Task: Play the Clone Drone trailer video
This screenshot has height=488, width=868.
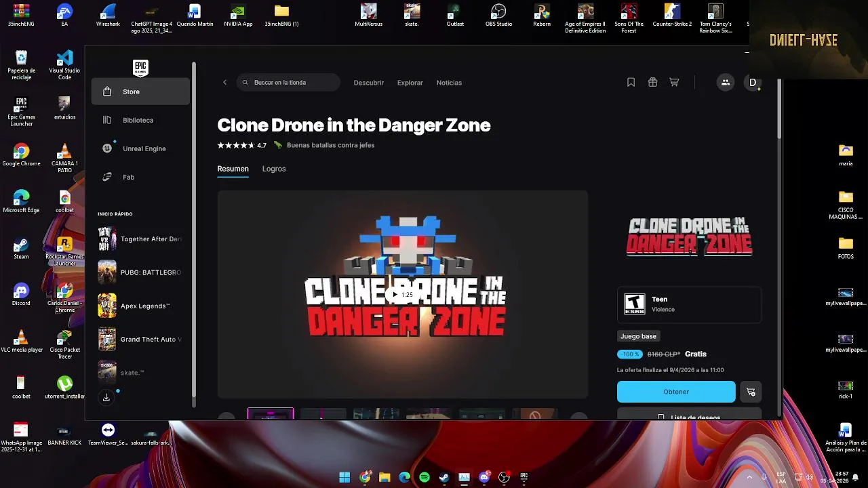Action: click(402, 294)
